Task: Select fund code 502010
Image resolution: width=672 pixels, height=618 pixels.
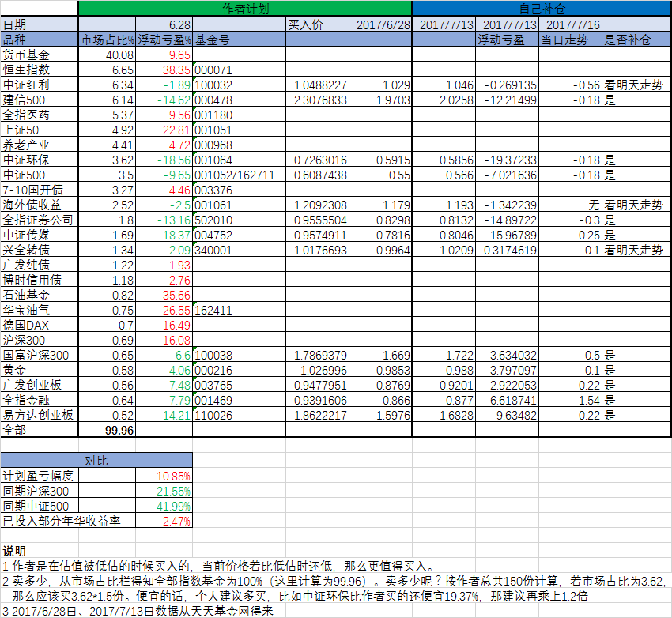Action: 239,219
